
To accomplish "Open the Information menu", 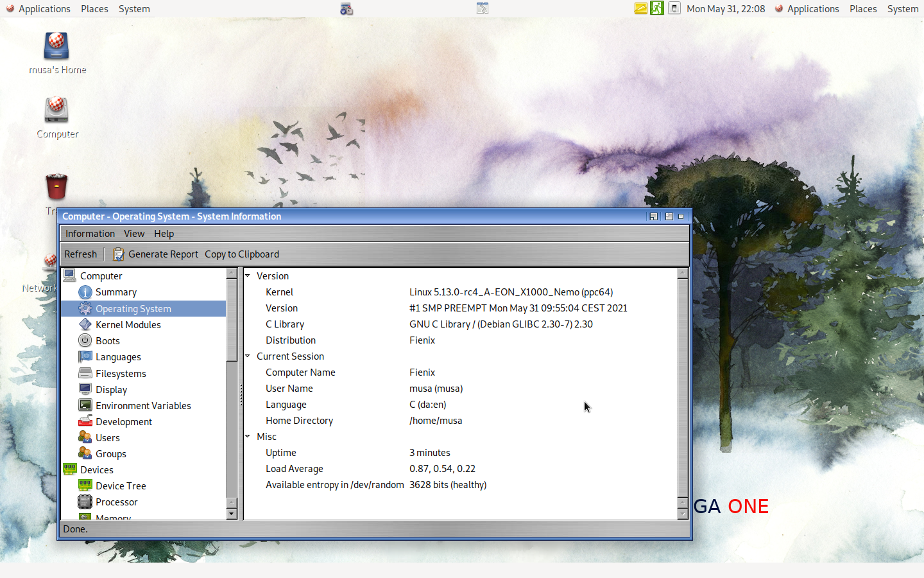I will click(90, 234).
